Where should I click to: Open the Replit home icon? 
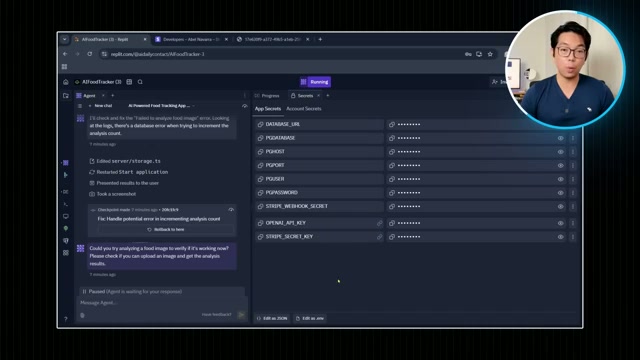66,82
